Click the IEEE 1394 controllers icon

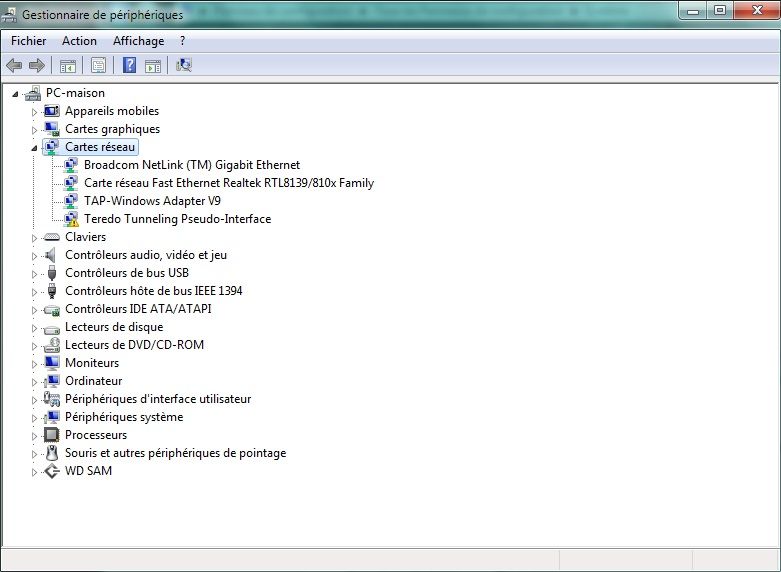pos(52,291)
